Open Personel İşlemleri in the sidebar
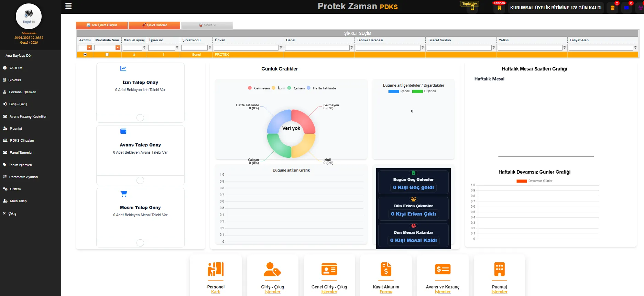 click(x=22, y=92)
